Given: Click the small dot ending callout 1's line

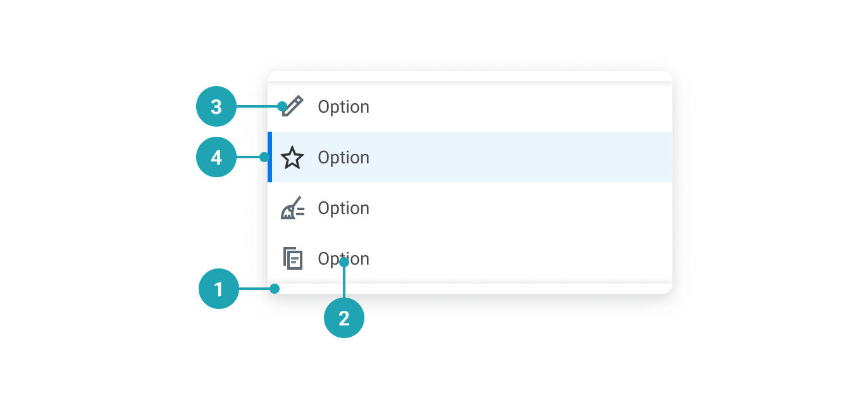Looking at the screenshot, I should tap(275, 289).
